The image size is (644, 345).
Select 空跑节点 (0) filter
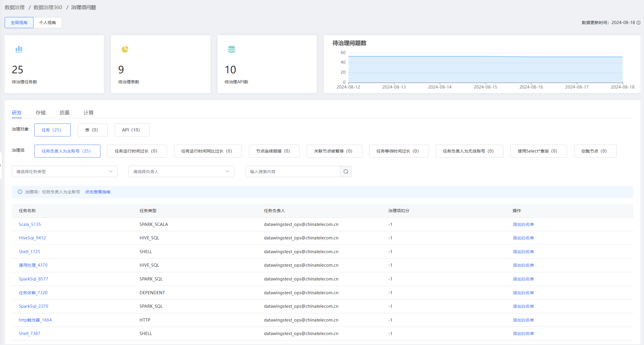595,151
